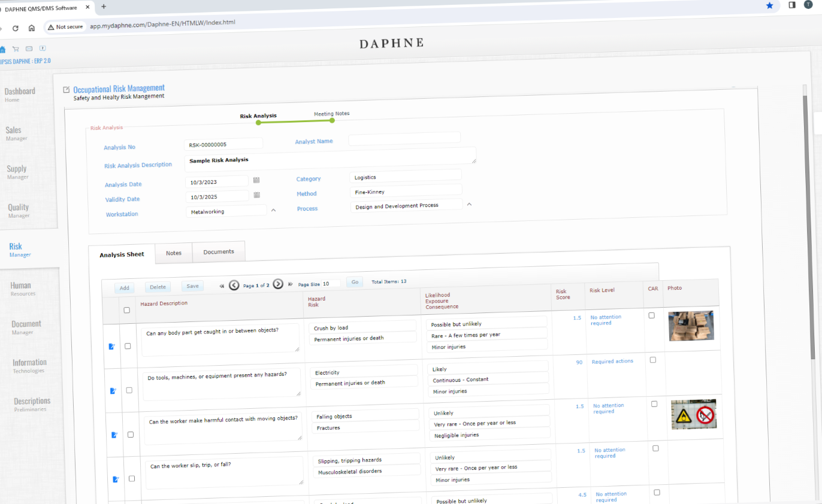Image resolution: width=822 pixels, height=504 pixels.
Task: Open the warning signs photo thumbnail
Action: 694,414
